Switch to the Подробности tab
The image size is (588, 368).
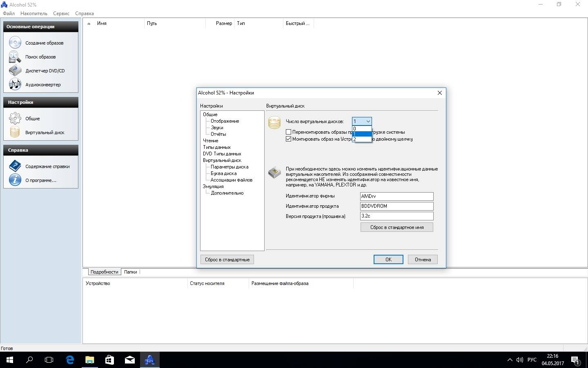[x=104, y=272]
